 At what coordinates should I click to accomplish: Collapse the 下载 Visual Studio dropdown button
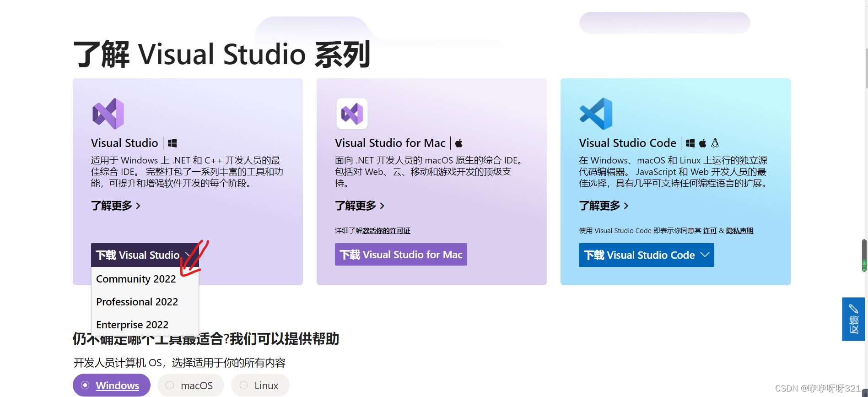145,255
